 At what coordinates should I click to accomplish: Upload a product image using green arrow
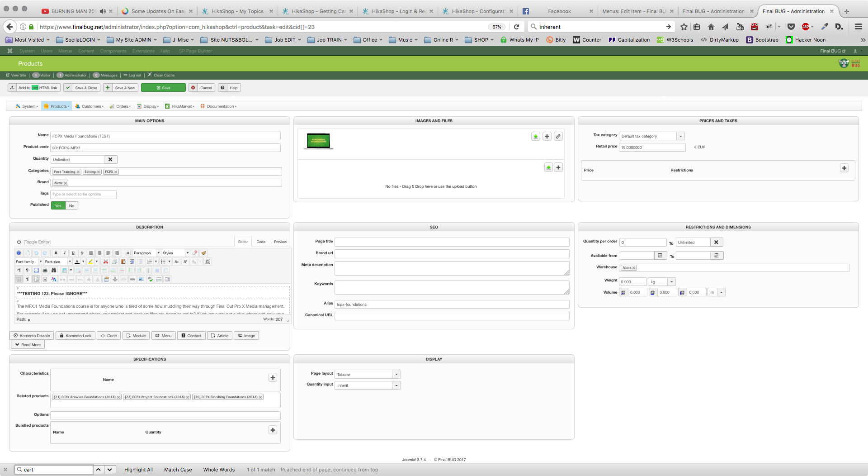(536, 136)
